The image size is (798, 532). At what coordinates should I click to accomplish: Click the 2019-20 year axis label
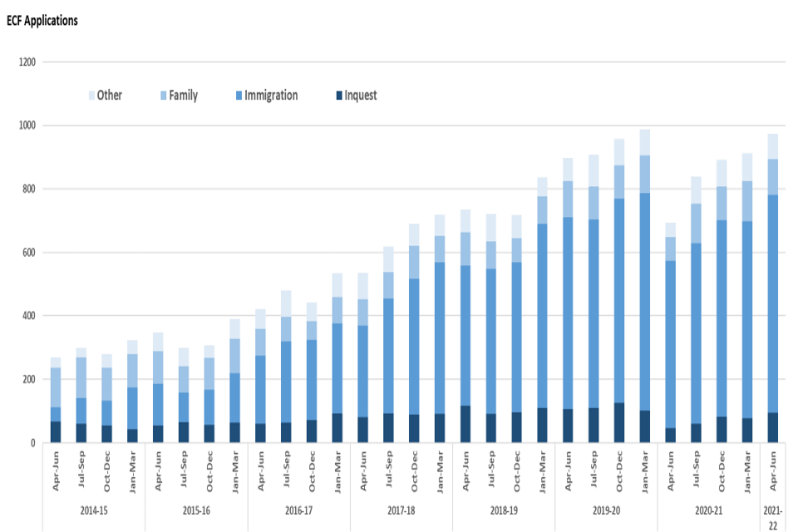click(606, 510)
